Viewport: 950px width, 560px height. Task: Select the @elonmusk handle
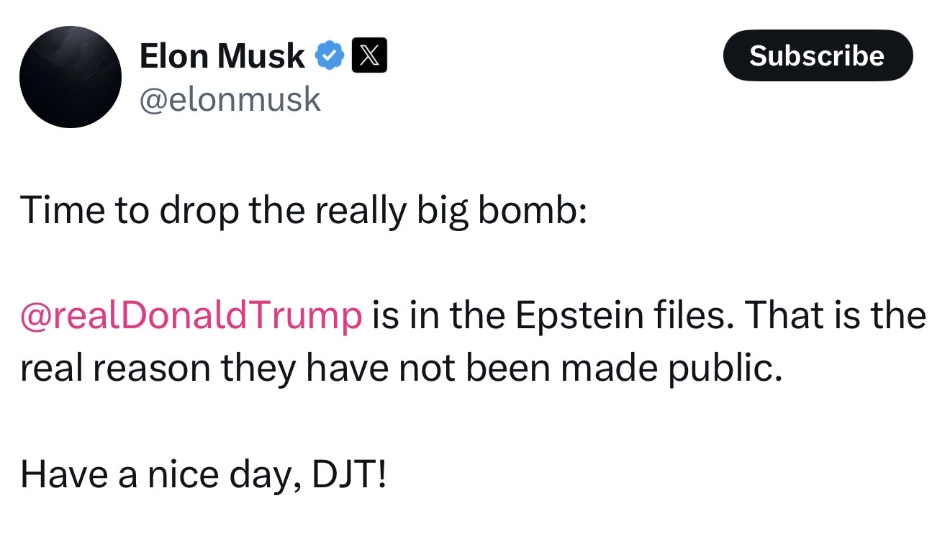click(230, 99)
